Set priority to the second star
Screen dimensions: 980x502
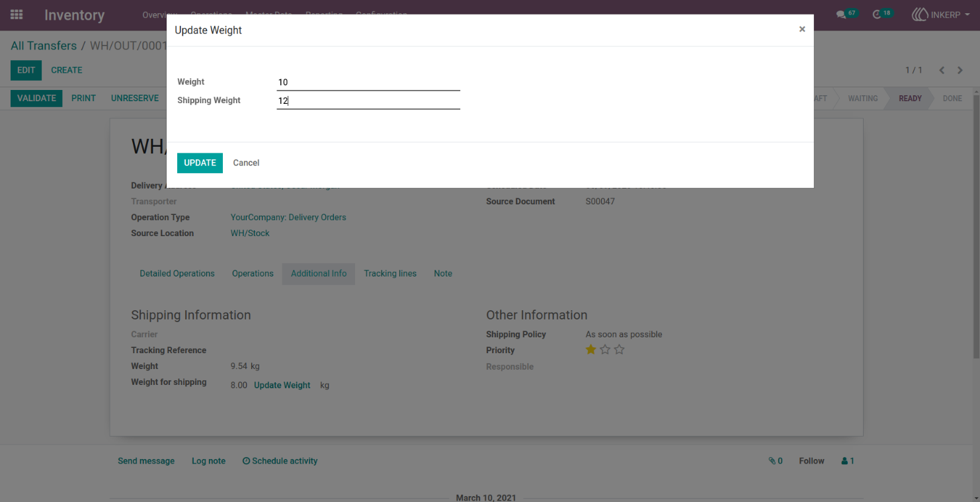point(605,350)
